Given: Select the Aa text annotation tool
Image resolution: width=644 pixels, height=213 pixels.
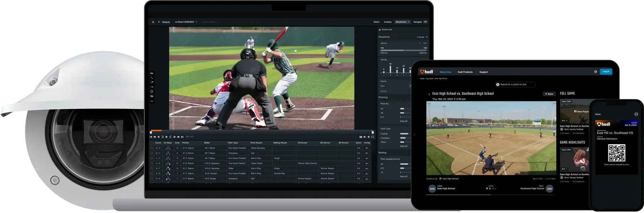Looking at the screenshot, I should point(151,73).
